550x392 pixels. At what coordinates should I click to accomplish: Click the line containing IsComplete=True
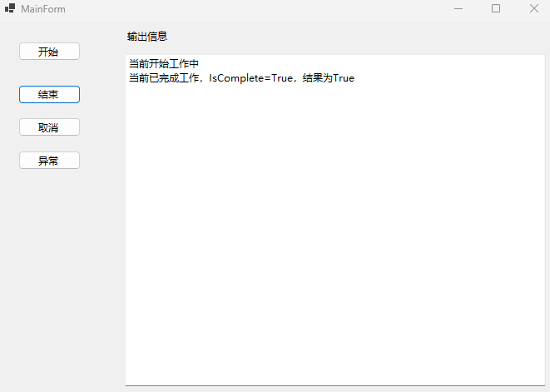pyautogui.click(x=241, y=78)
